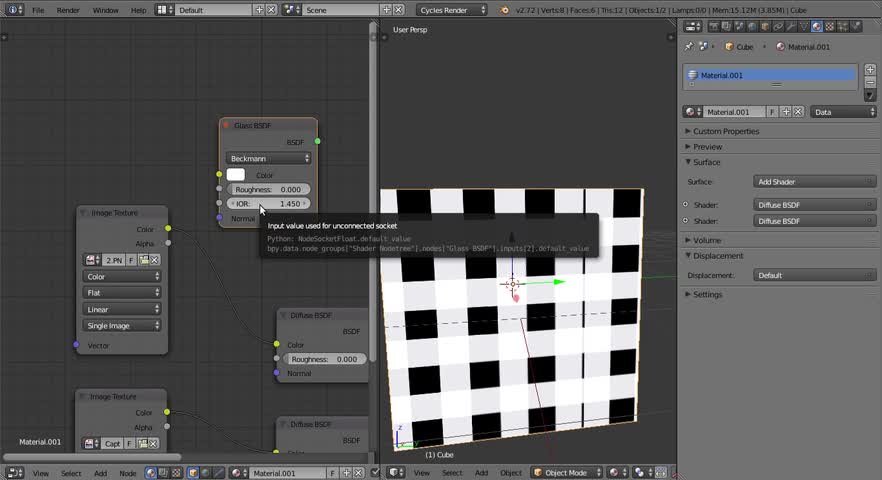Image resolution: width=882 pixels, height=480 pixels.
Task: Open the Add Shader surface dropdown
Action: (814, 182)
